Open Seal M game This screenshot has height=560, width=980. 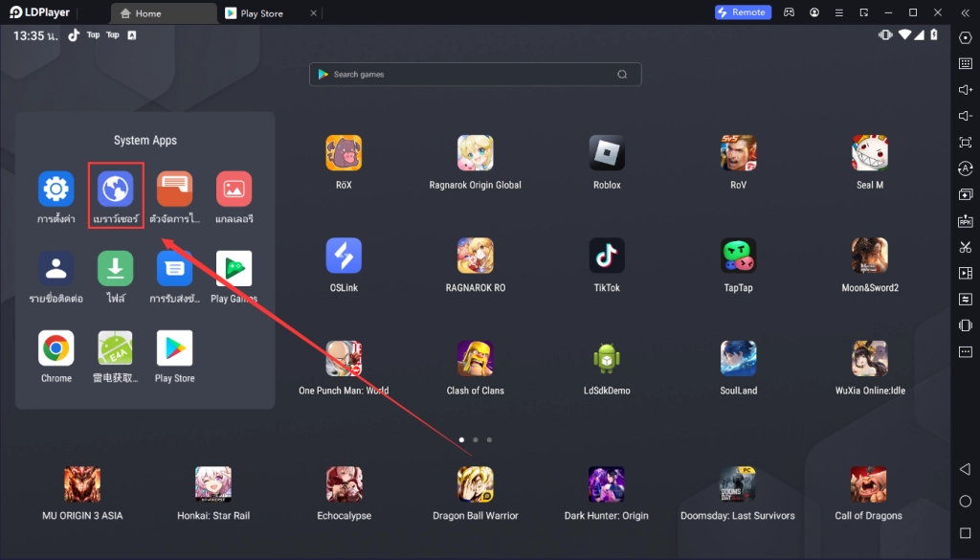[x=870, y=153]
